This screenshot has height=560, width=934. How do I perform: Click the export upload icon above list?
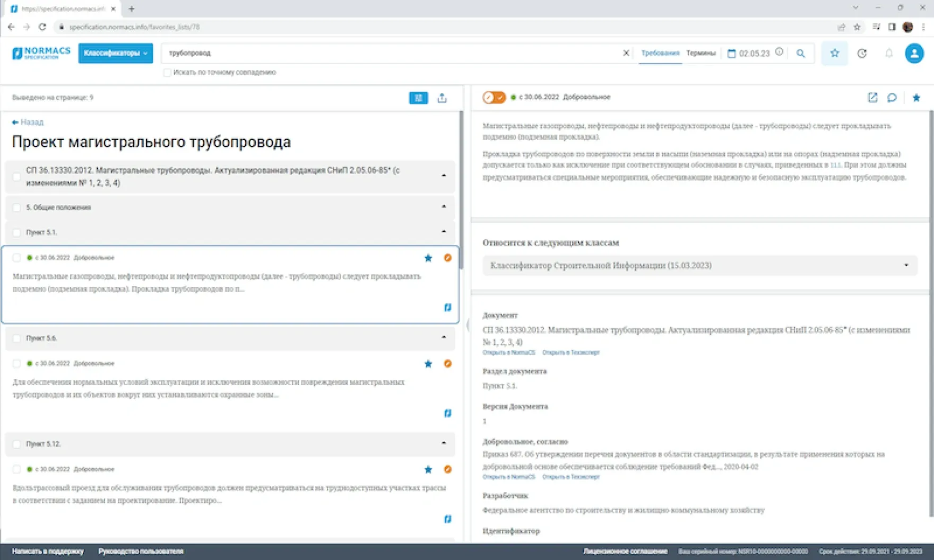(442, 98)
